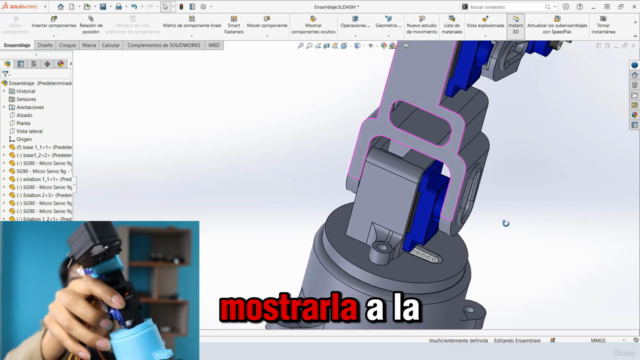Switch to the Calcular tab
The height and width of the screenshot is (360, 640).
(x=111, y=45)
